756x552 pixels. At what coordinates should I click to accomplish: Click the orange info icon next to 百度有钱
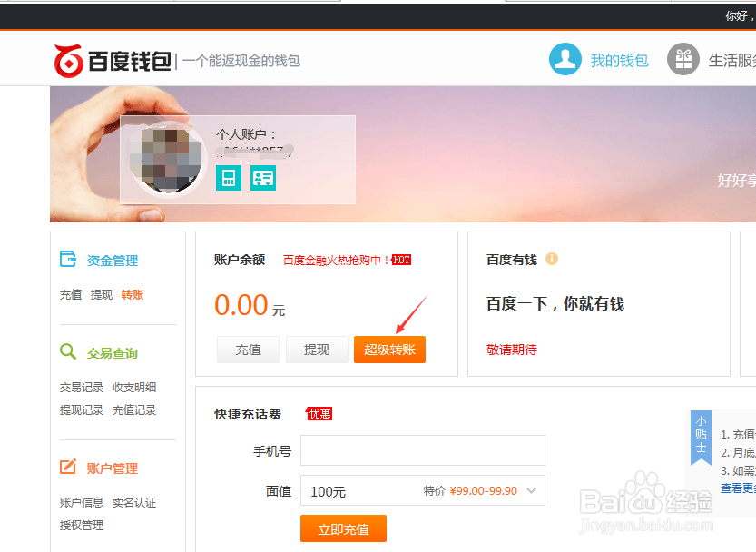click(552, 259)
